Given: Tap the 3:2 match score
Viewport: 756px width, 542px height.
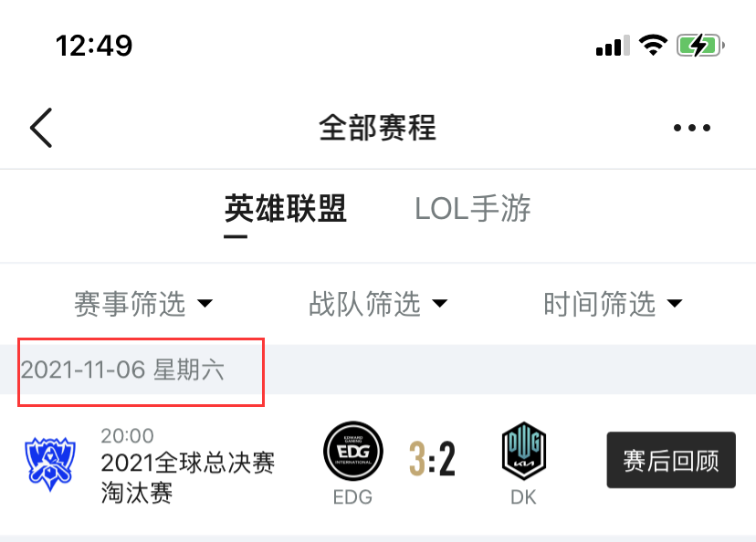Looking at the screenshot, I should [432, 459].
